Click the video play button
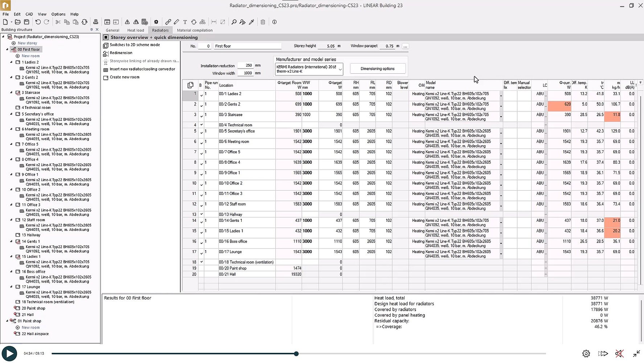 click(9, 354)
